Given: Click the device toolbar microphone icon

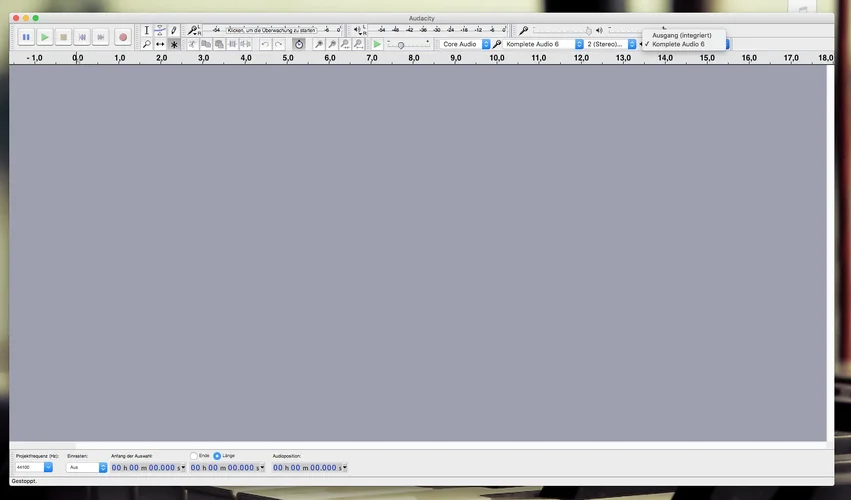Looking at the screenshot, I should tap(497, 44).
